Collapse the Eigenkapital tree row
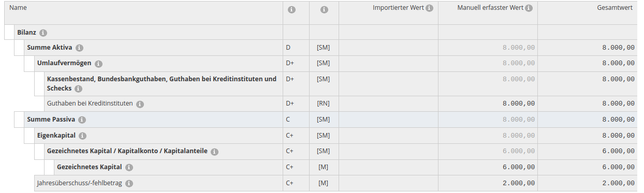This screenshot has width=644, height=193. pyautogui.click(x=29, y=136)
